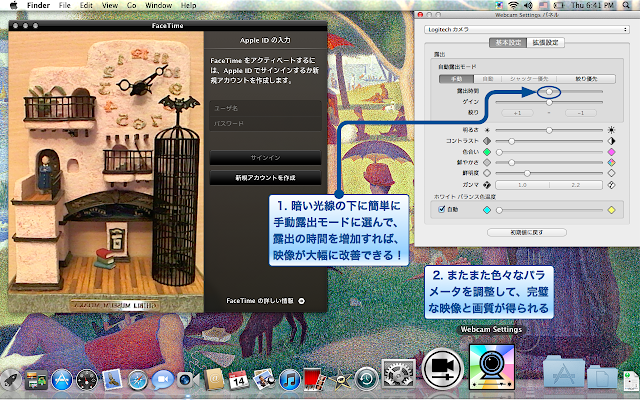Viewport: 640px width, 400px height.
Task: Click the white balance temperature slider
Action: click(549, 210)
